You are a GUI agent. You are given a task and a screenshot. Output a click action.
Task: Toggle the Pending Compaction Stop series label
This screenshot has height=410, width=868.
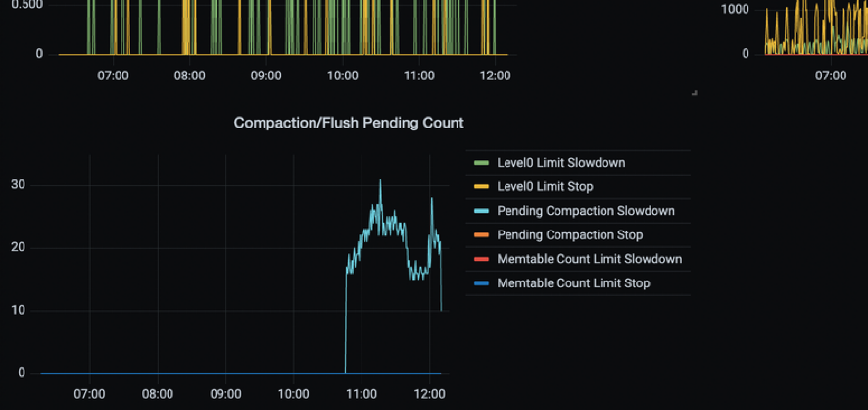coord(569,235)
